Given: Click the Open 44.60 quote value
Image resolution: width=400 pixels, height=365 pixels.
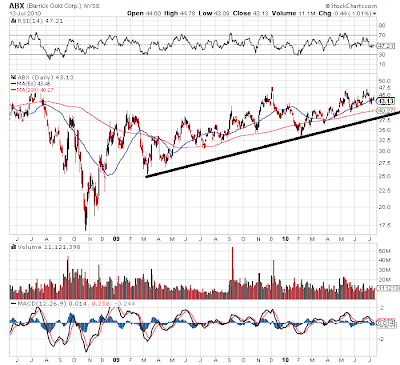Looking at the screenshot, I should click(x=144, y=13).
